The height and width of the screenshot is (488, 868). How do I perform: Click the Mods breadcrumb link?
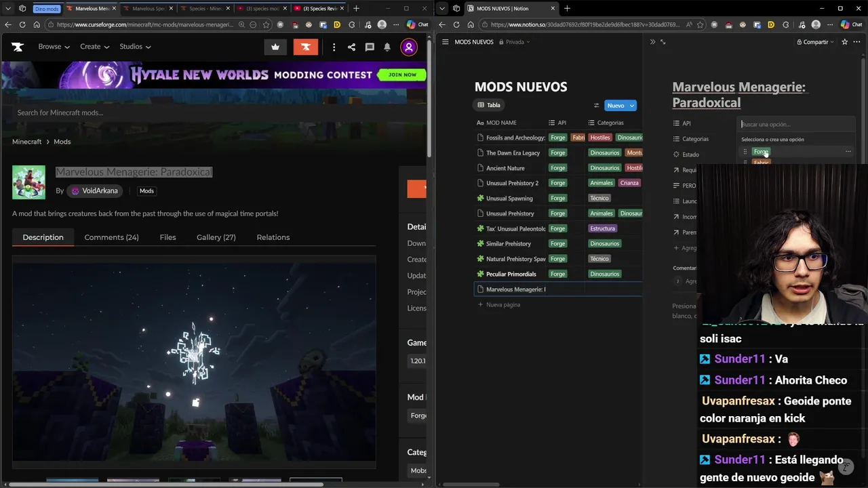coord(62,142)
